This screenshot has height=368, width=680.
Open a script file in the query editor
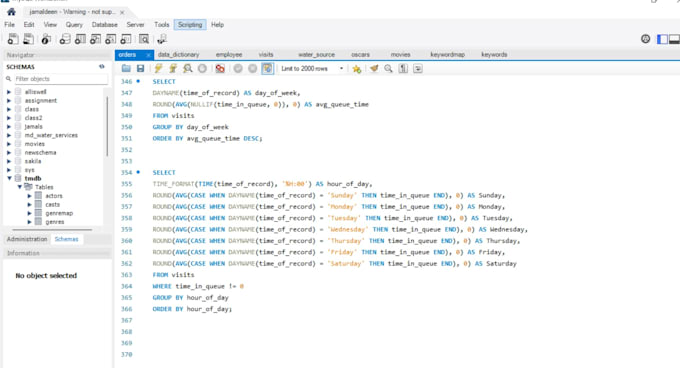126,68
